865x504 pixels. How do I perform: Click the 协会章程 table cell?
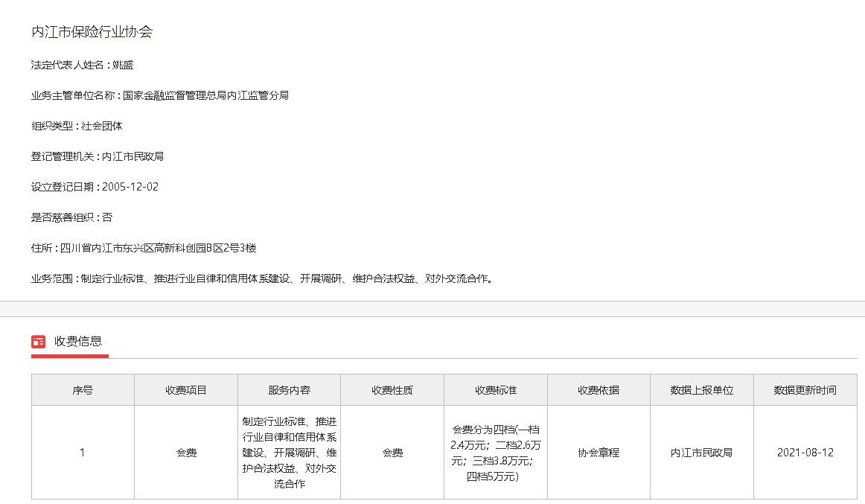pos(599,452)
